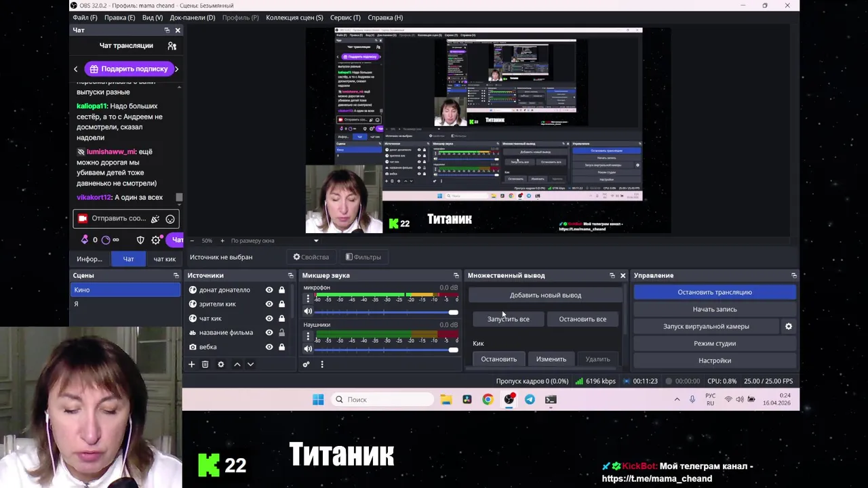The image size is (868, 488).
Task: Toggle lock on донат донателло source
Action: click(281, 290)
